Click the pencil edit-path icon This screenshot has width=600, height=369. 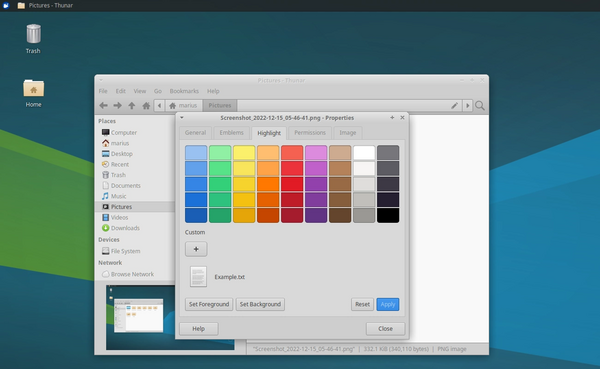tap(454, 106)
